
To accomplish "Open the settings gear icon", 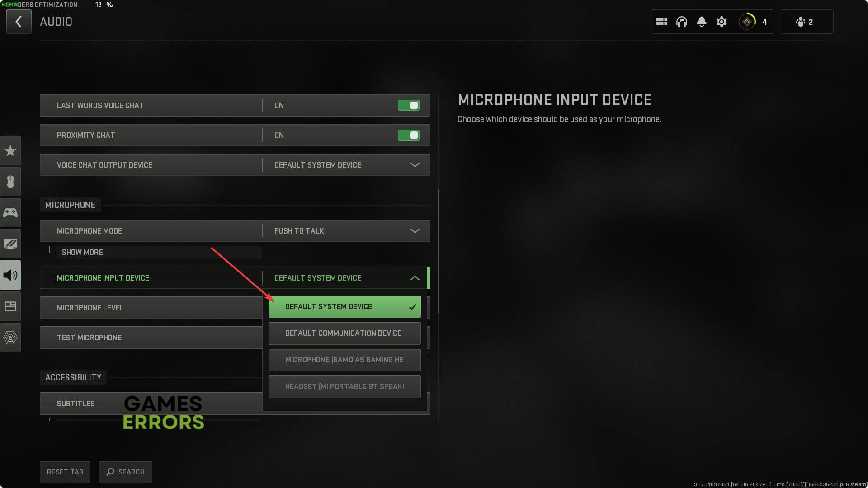I will 722,22.
